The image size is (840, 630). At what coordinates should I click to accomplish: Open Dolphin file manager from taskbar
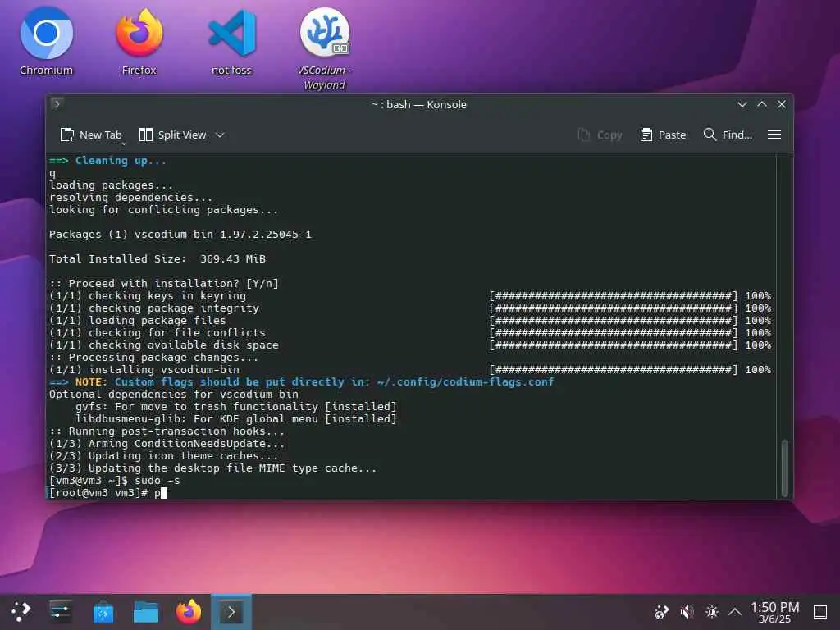[x=146, y=611]
